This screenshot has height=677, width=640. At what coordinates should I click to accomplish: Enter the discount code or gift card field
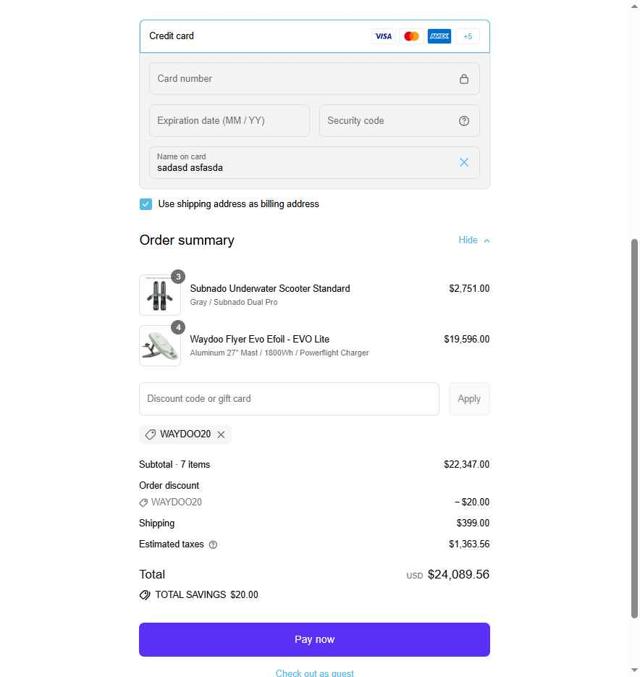click(289, 399)
